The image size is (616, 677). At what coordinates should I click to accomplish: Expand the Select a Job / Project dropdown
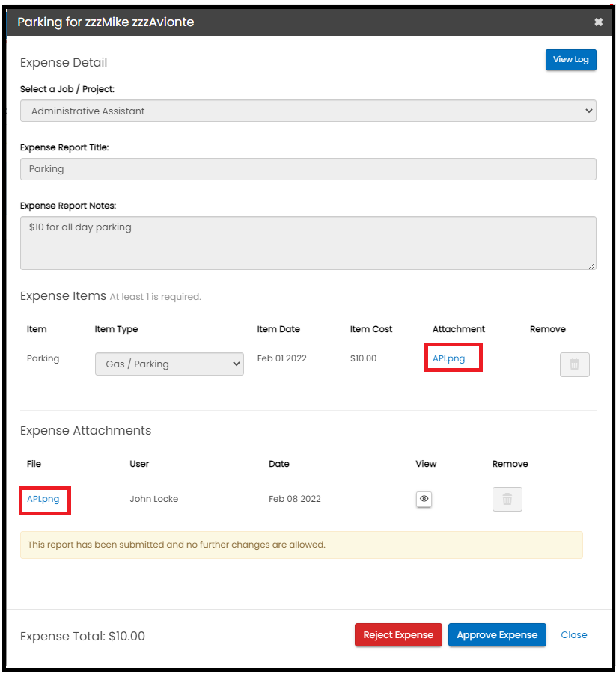[308, 111]
